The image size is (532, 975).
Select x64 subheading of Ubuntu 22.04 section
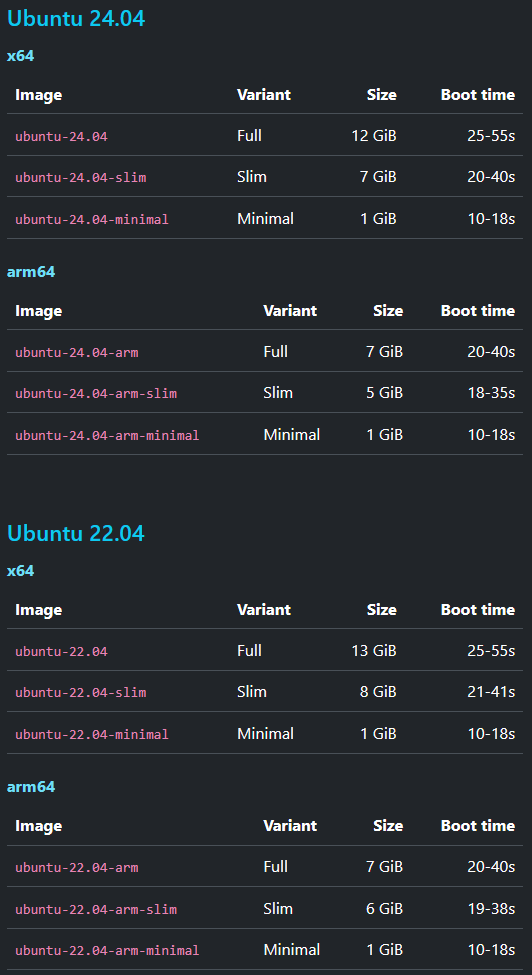pos(21,571)
